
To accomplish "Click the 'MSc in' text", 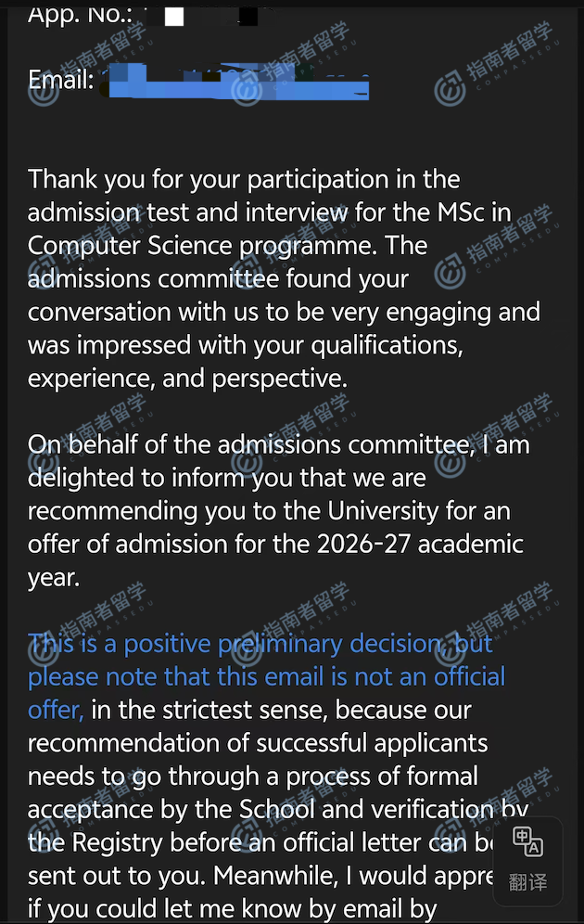I will 474,212.
